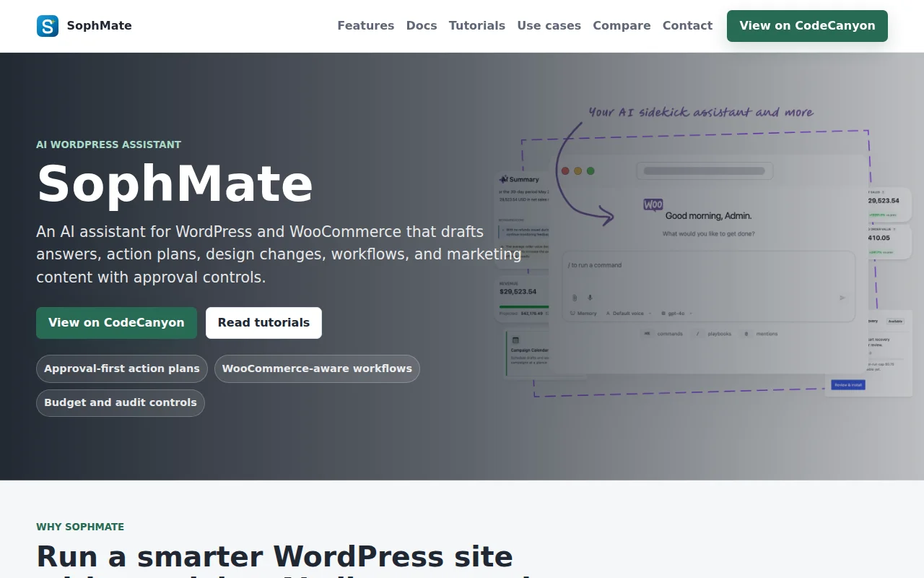Click the AI Summary sparkle icon
This screenshot has height=578, width=924.
(x=503, y=179)
